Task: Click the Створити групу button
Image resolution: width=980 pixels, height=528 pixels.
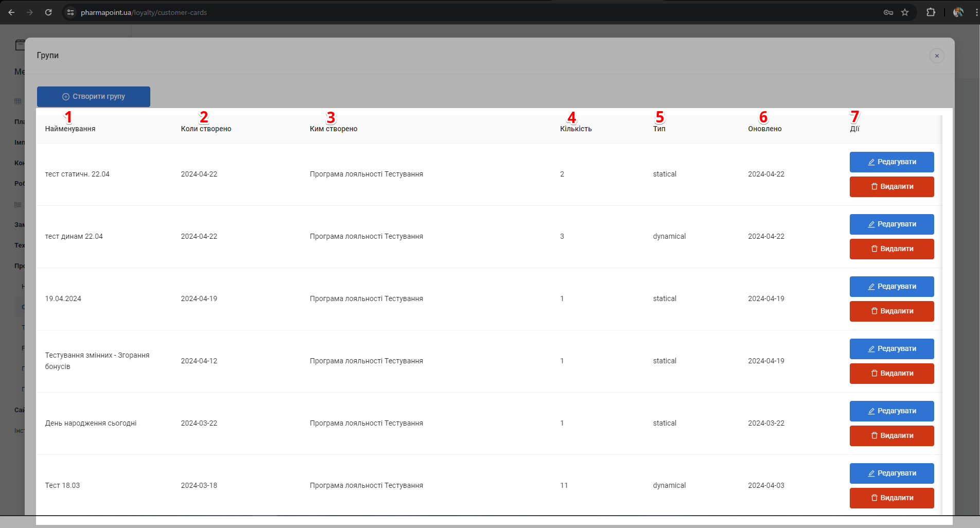Action: click(94, 97)
